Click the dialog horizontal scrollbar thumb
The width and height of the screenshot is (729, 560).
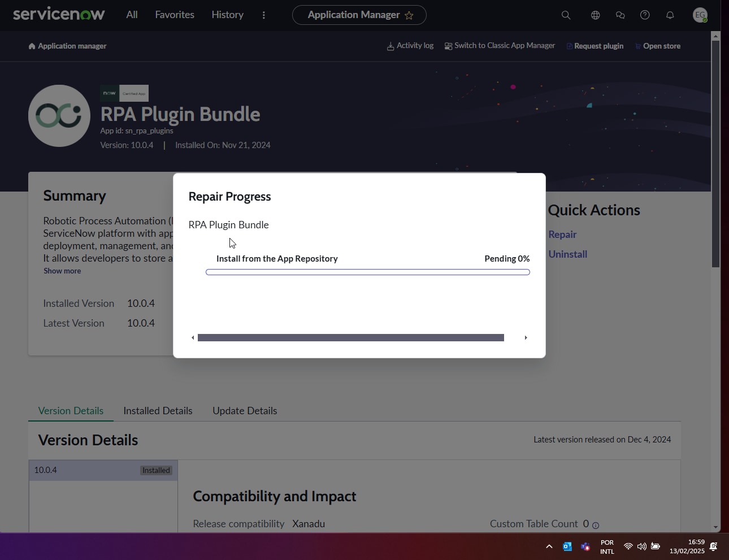351,338
